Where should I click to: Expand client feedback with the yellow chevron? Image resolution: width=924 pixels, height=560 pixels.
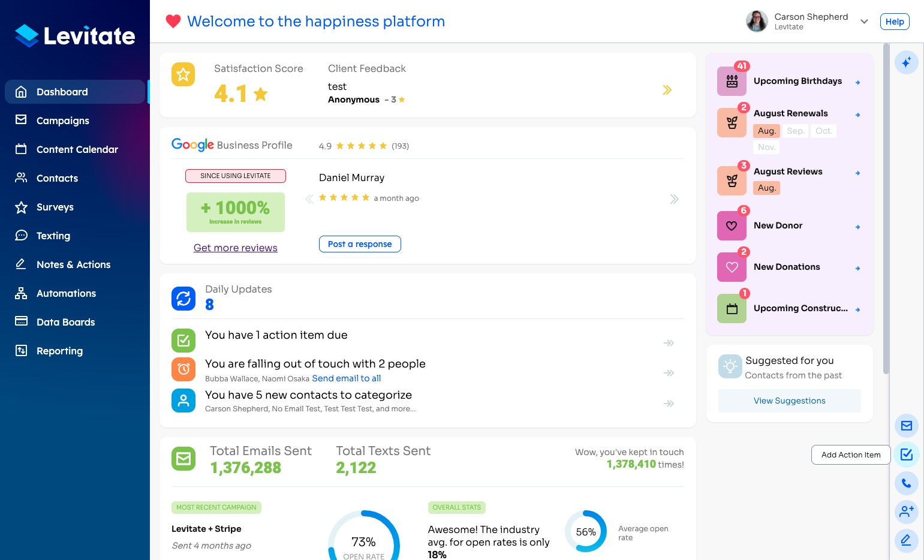[667, 90]
